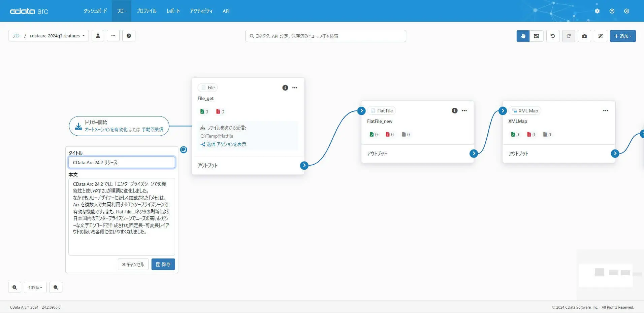Open the アクティビティ tab
The height and width of the screenshot is (313, 644).
201,11
